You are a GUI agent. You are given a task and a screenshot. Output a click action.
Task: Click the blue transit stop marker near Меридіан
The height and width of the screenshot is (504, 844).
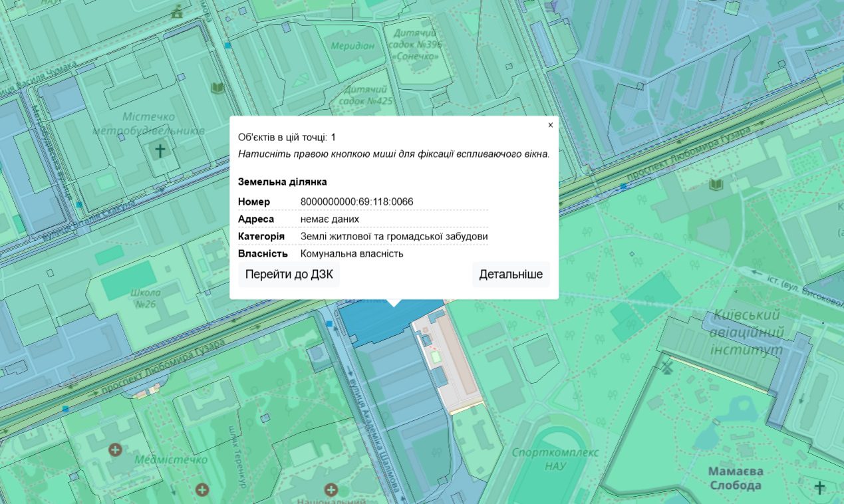227,45
